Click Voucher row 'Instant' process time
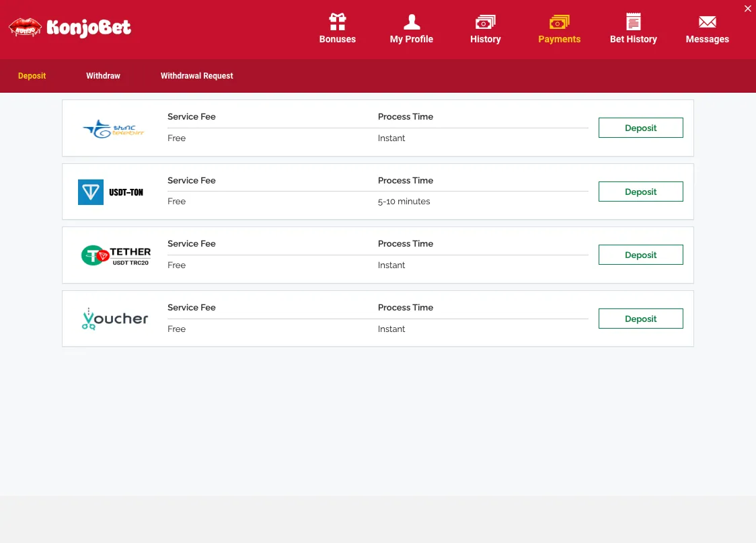 (391, 329)
